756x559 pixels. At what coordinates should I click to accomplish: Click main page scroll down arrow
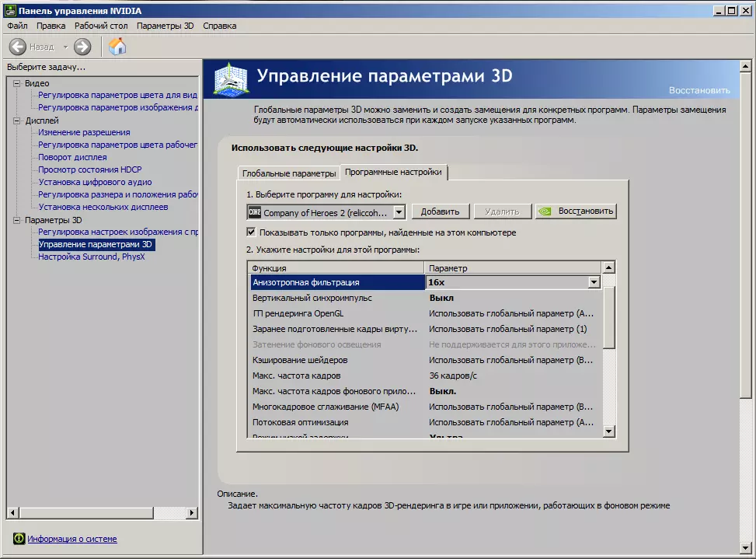745,548
